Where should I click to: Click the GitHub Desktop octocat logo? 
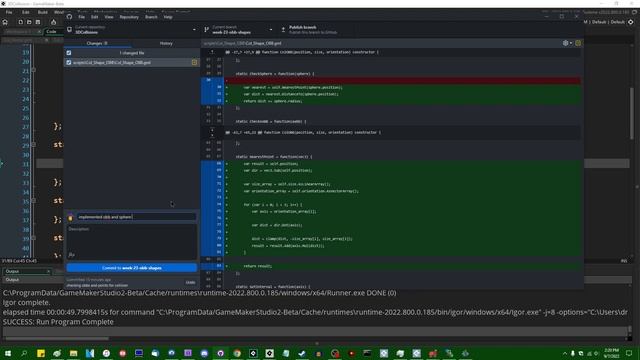pyautogui.click(x=69, y=17)
